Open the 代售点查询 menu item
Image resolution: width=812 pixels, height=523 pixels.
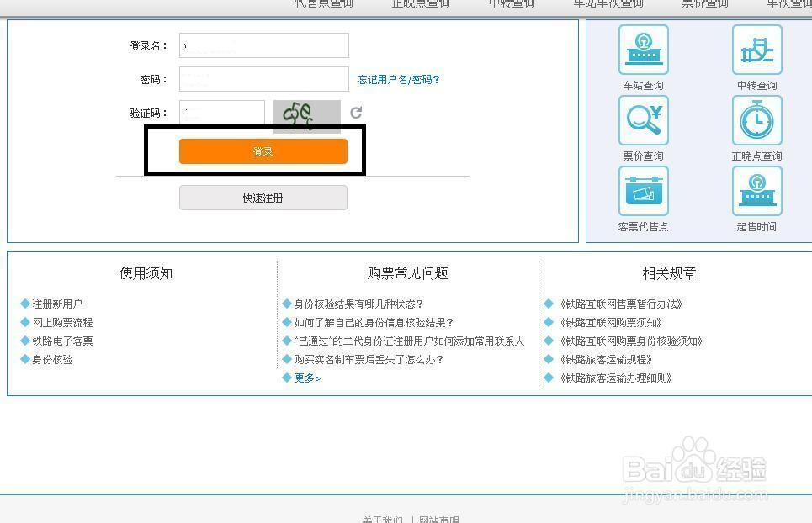(x=322, y=4)
